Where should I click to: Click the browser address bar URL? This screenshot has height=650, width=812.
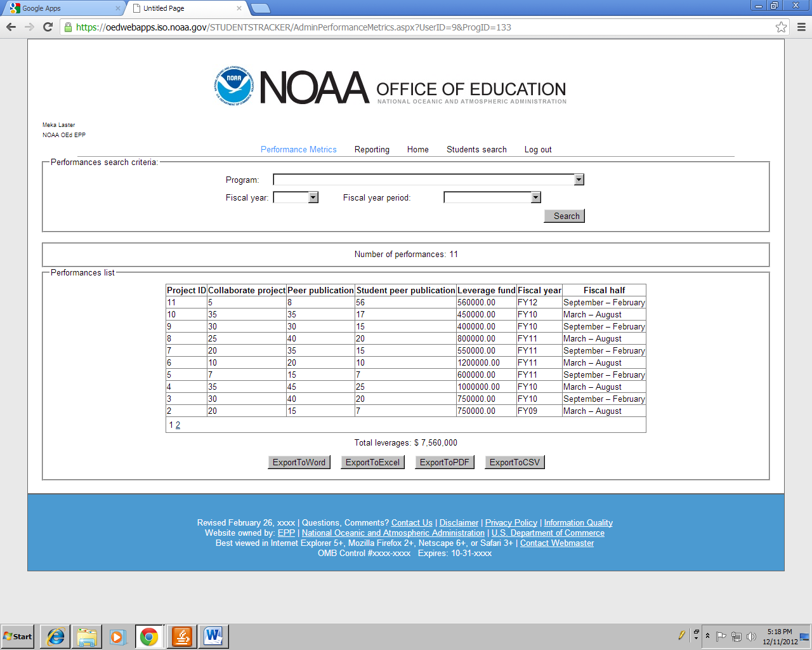pos(294,27)
